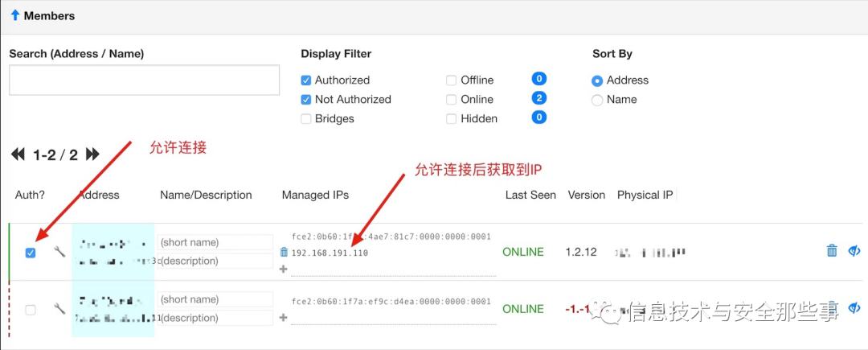Deauthorize the member with IP 192.168.191.110
Screen dimensions: 868x350
coord(31,253)
